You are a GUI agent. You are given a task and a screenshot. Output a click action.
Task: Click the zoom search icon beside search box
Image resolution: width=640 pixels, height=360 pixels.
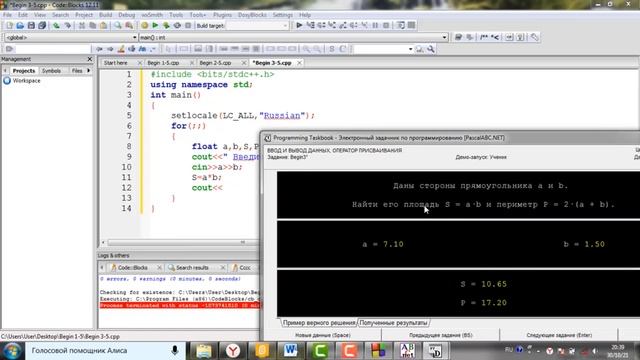click(x=419, y=49)
